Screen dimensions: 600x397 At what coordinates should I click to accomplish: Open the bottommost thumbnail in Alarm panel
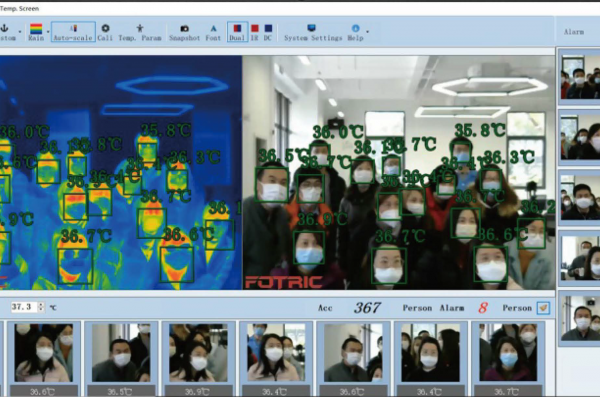580,318
